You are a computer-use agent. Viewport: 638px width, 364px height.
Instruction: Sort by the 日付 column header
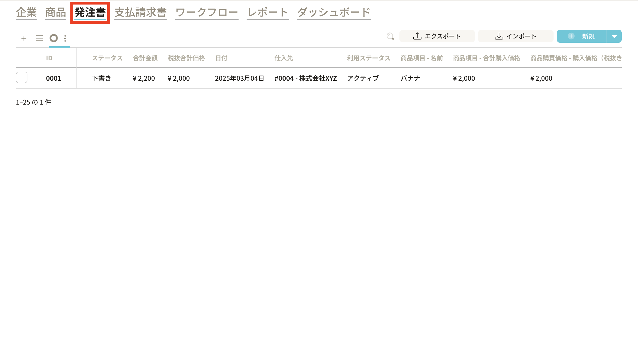coord(221,58)
